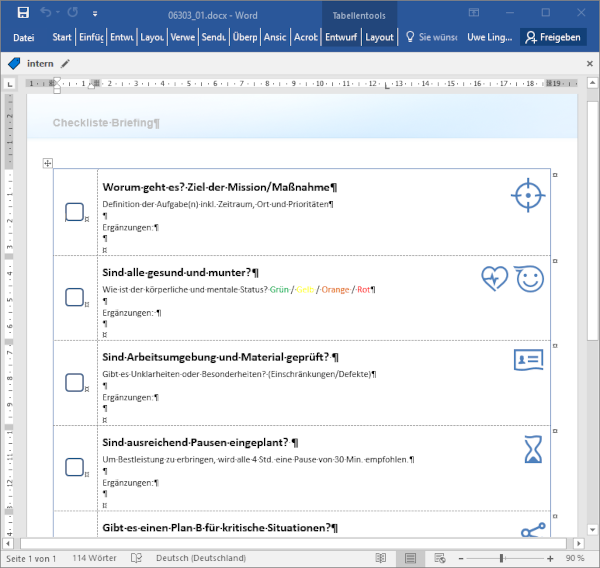The image size is (600, 568).
Task: Switch to Read Mode view in the status bar
Action: (381, 558)
